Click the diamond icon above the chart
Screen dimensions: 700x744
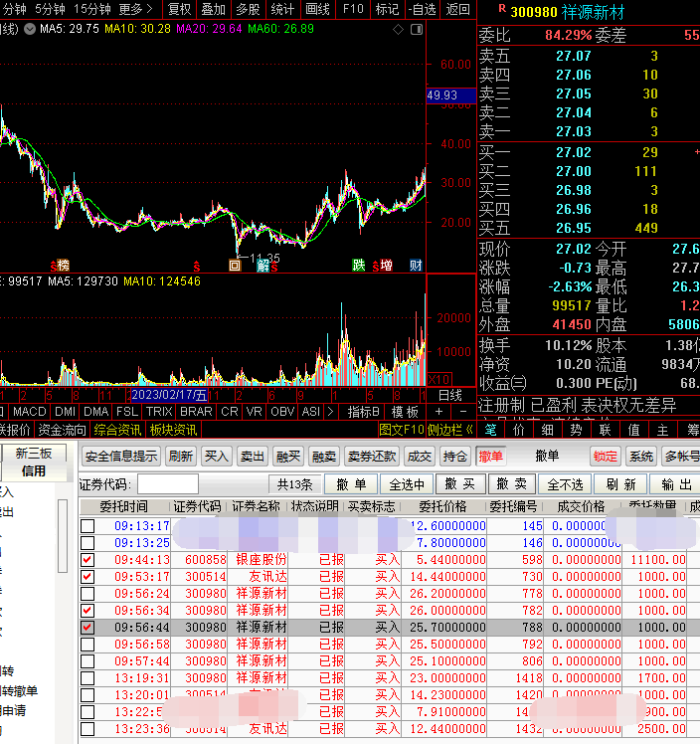[x=399, y=30]
